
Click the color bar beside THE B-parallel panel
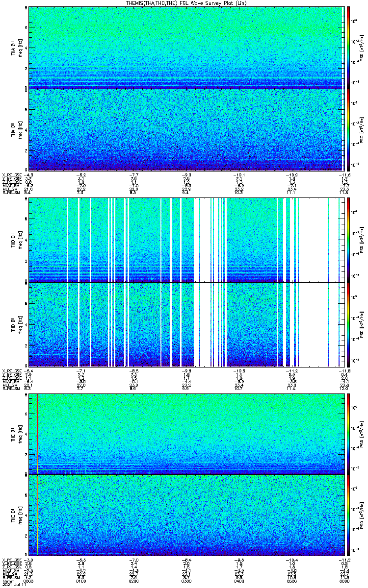(348, 516)
